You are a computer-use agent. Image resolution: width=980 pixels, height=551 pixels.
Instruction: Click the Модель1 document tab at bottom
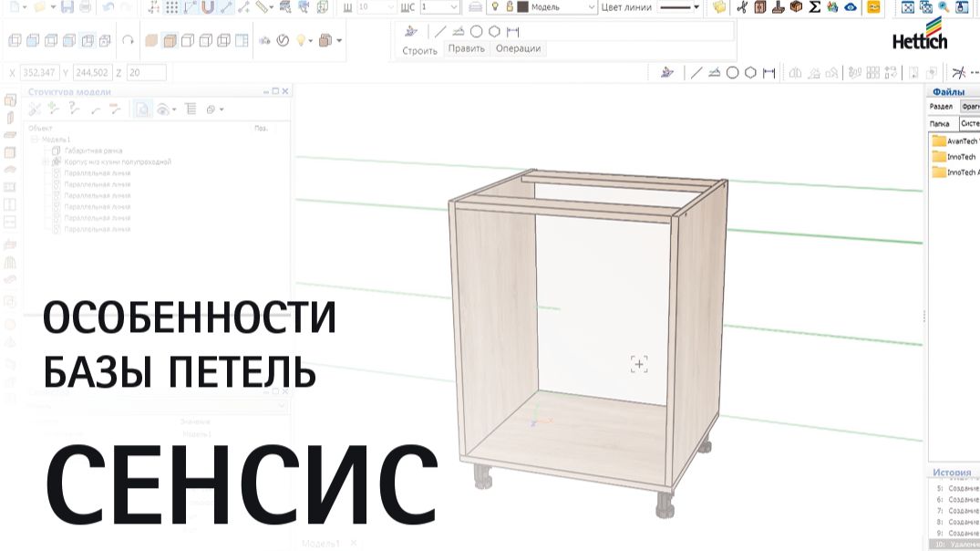tap(321, 544)
